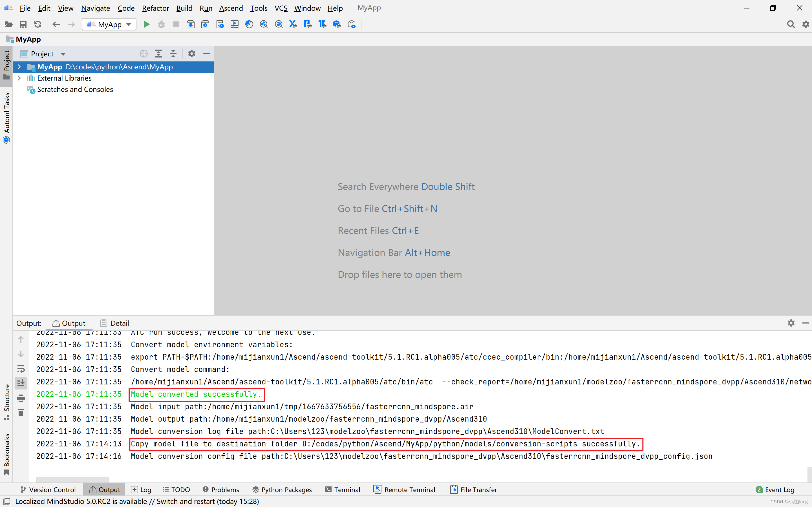
Task: Go forward with the right arrow icon
Action: click(x=71, y=25)
